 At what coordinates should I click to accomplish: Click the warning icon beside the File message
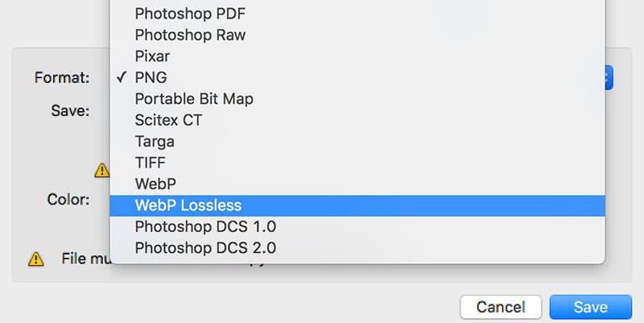[x=36, y=259]
